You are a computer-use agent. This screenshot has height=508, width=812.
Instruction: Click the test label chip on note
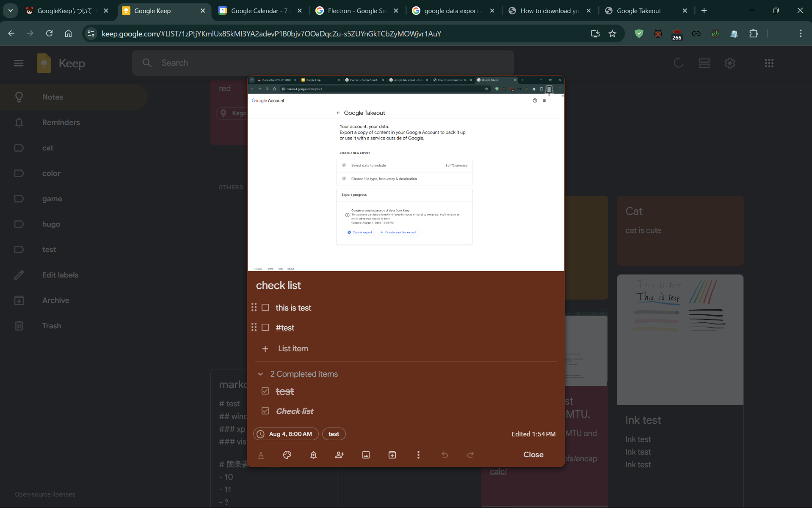click(x=334, y=434)
